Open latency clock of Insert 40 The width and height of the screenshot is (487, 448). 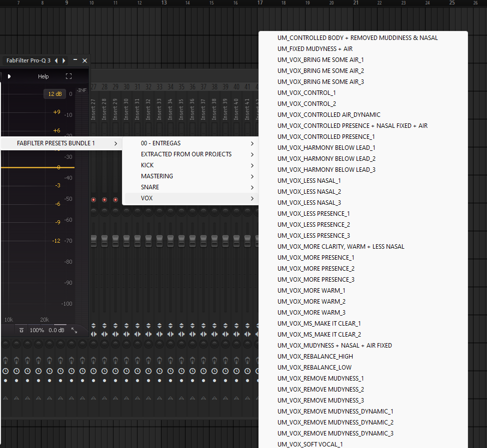236,371
